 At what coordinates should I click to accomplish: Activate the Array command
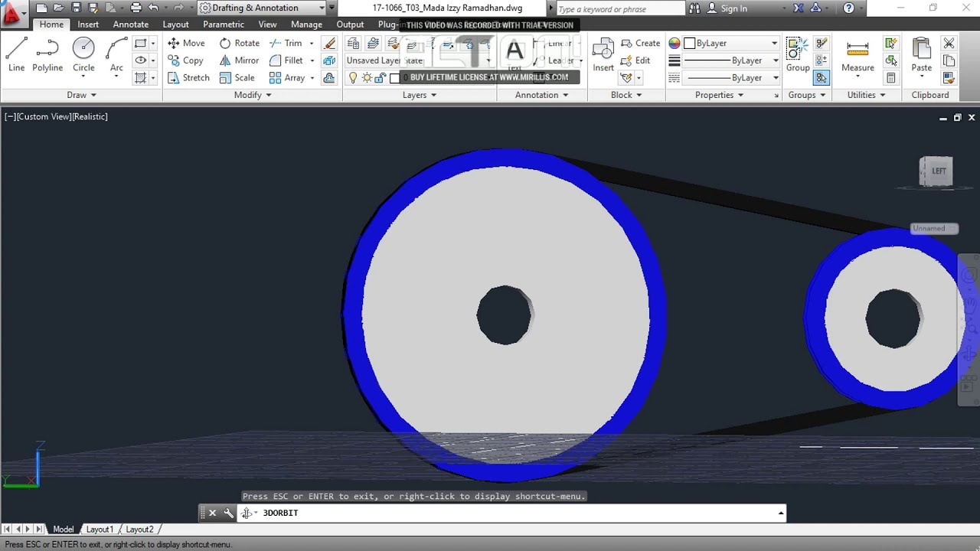click(287, 78)
